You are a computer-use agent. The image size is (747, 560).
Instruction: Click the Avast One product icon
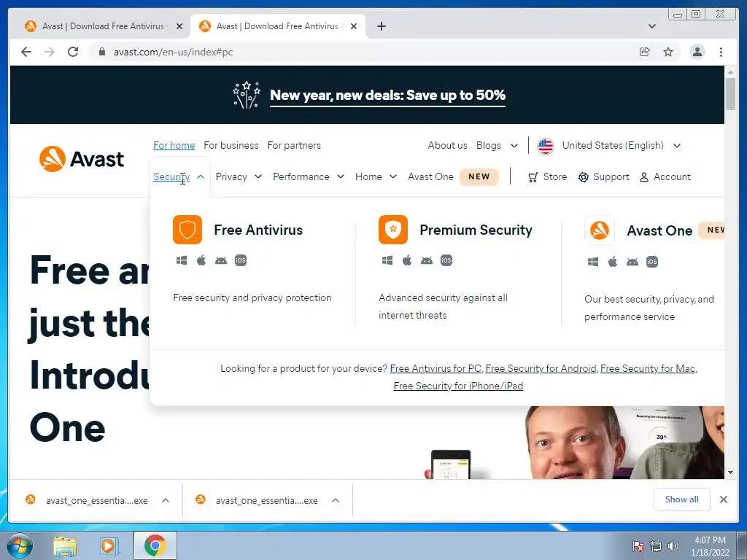pyautogui.click(x=600, y=230)
